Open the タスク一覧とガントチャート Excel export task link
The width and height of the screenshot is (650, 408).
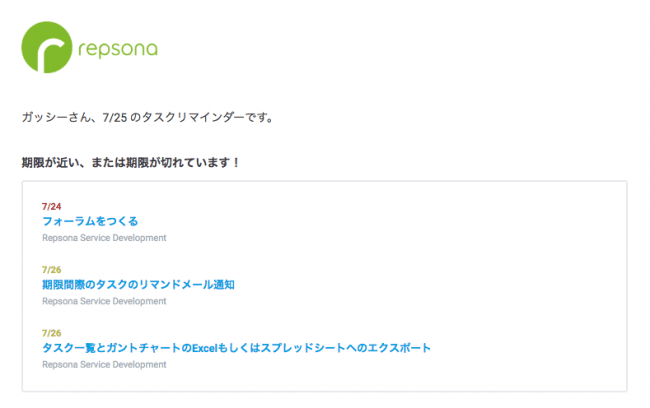click(x=236, y=348)
